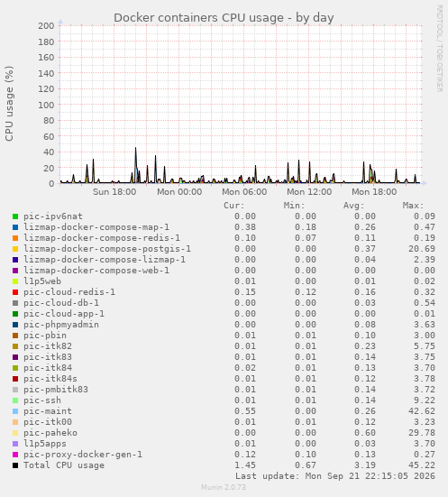The image size is (448, 497).
Task: Click the l1p5web legend label
Action: click(x=42, y=281)
